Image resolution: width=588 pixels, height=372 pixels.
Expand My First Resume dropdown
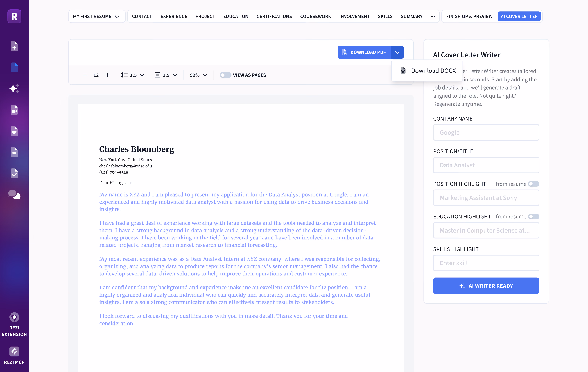[96, 16]
